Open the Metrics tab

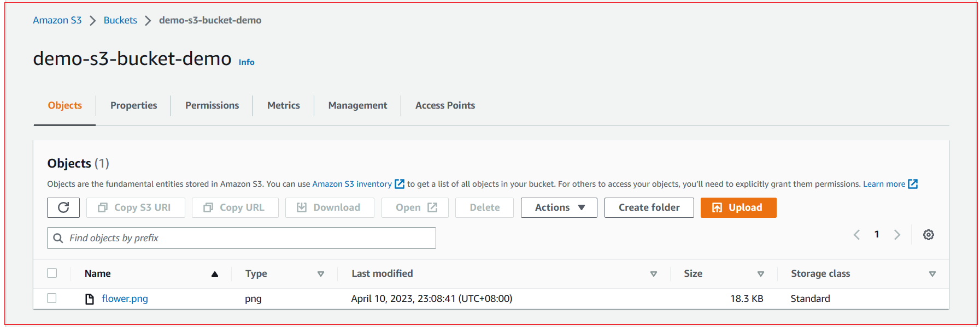click(283, 105)
